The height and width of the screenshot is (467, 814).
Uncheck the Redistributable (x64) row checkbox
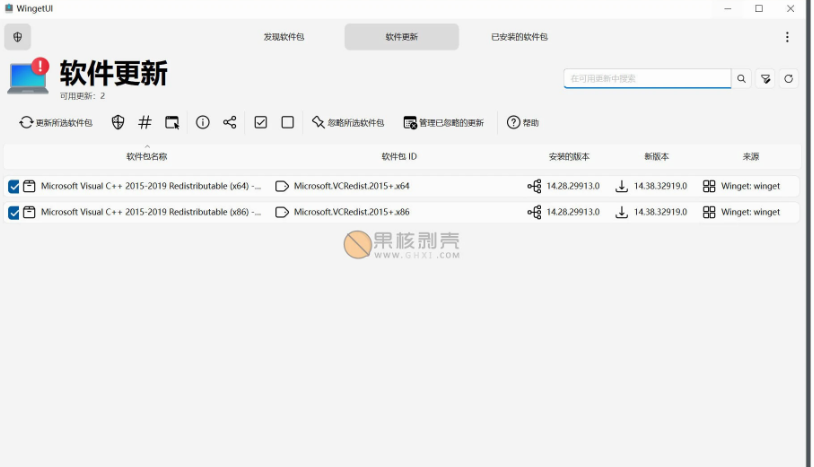14,186
